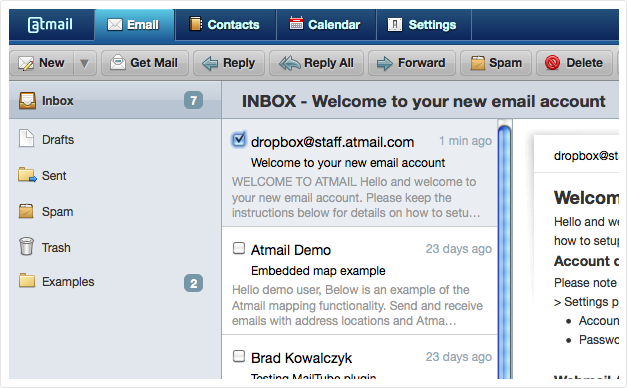Screen dimensions: 627x388
Task: Click the Reply All button
Action: point(316,63)
